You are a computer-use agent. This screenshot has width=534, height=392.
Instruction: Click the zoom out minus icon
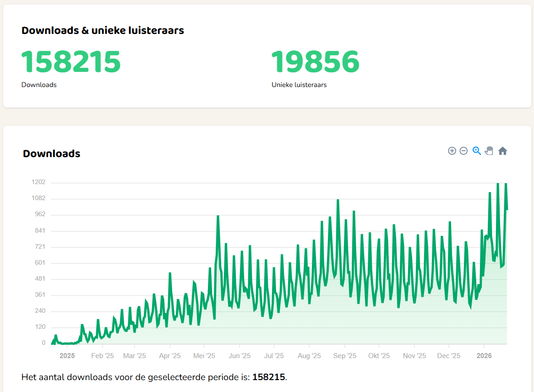coord(463,151)
